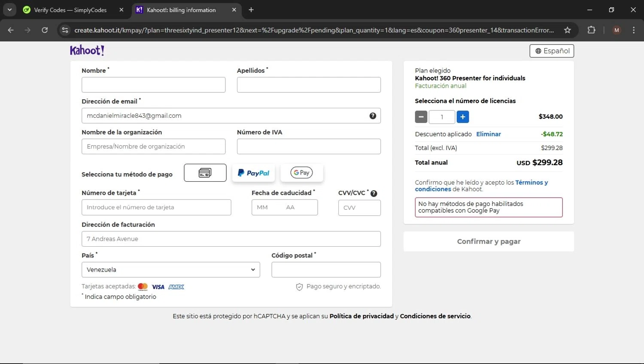Image resolution: width=644 pixels, height=364 pixels.
Task: Click the Número de tarjeta input field
Action: click(156, 208)
